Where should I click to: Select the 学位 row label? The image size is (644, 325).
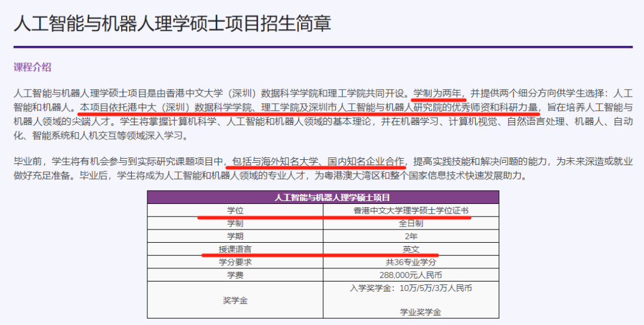[235, 211]
